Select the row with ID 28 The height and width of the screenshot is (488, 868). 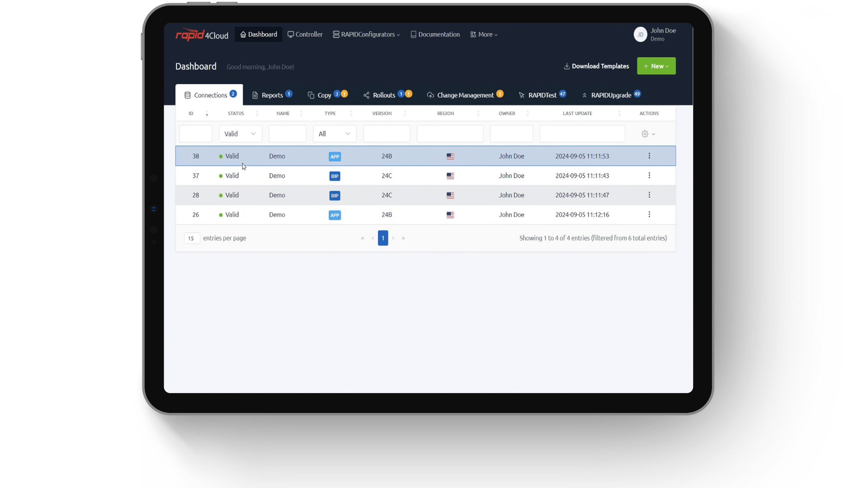click(x=425, y=195)
